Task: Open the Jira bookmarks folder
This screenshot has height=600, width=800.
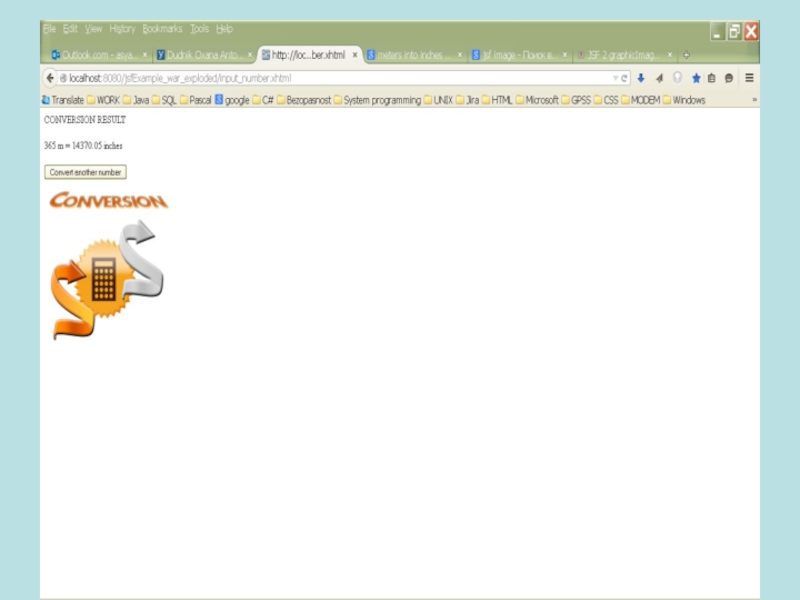Action: pyautogui.click(x=467, y=100)
